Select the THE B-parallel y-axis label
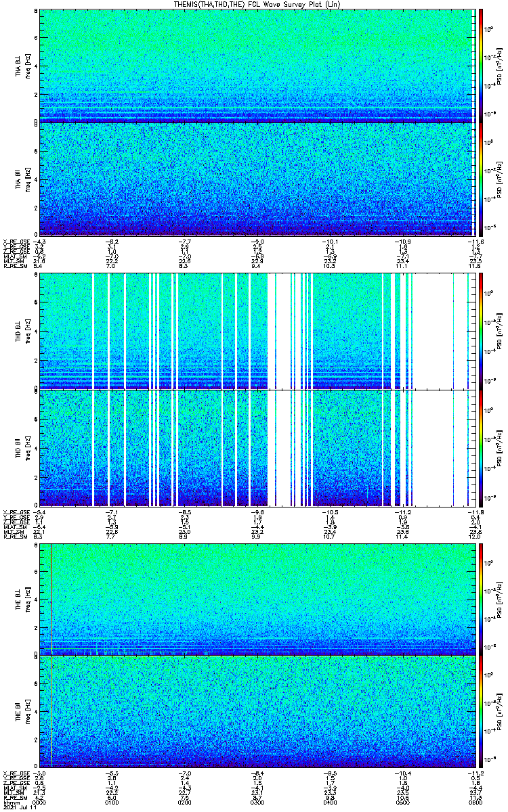Image resolution: width=508 pixels, height=812 pixels. (20, 713)
